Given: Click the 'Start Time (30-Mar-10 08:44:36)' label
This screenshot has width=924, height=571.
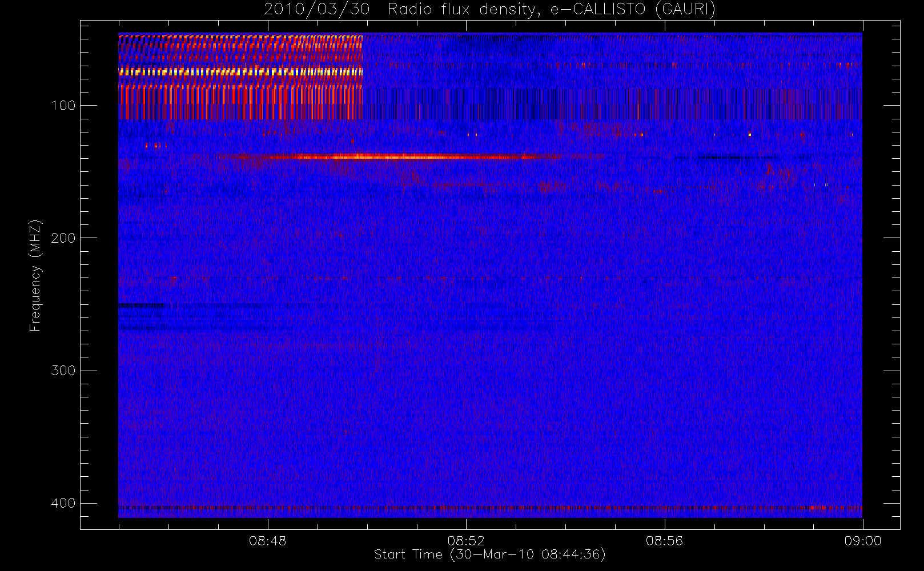Looking at the screenshot, I should [x=489, y=554].
